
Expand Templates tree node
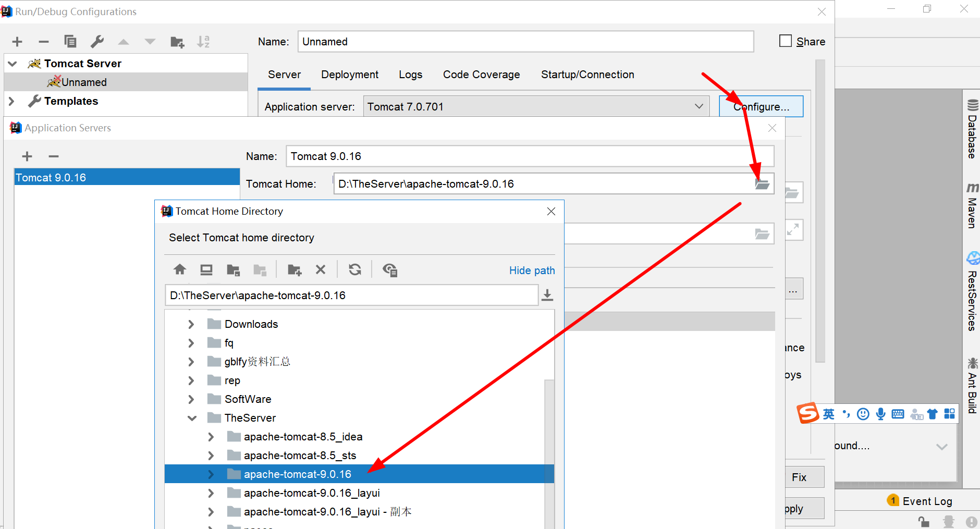point(11,101)
